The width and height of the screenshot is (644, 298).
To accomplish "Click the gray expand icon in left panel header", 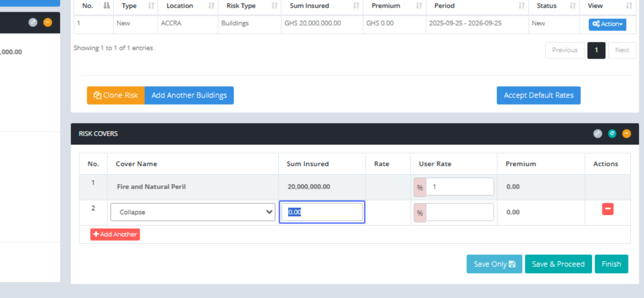I will (33, 23).
